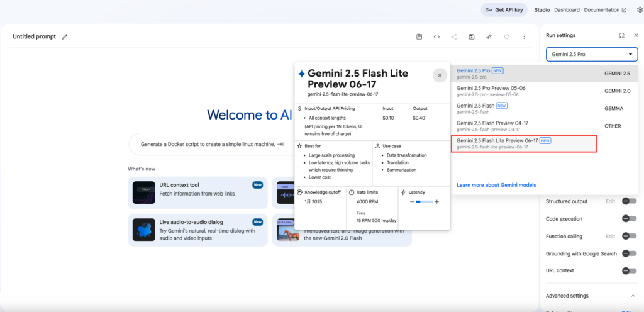Open Learn more about Gemini models link
This screenshot has width=644, height=312.
click(x=496, y=185)
